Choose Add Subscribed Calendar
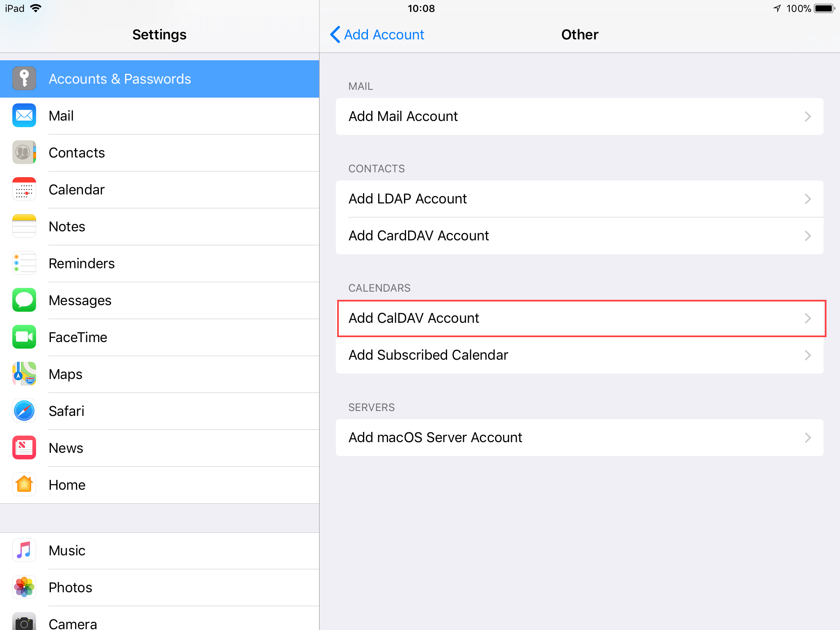The width and height of the screenshot is (840, 630). click(580, 355)
